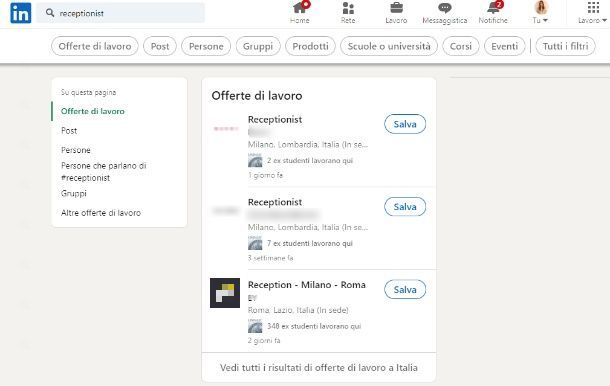Filter results by Eventi
The image size is (610, 386).
[x=505, y=46]
